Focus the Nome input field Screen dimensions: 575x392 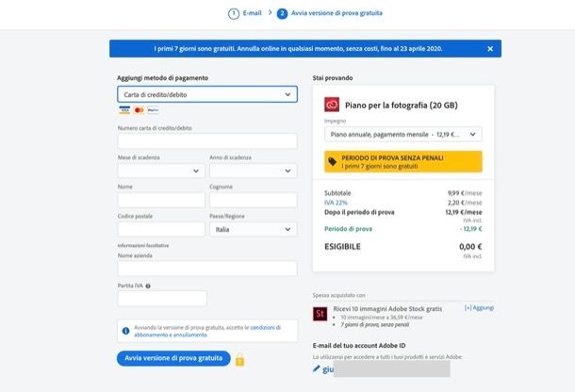161,200
